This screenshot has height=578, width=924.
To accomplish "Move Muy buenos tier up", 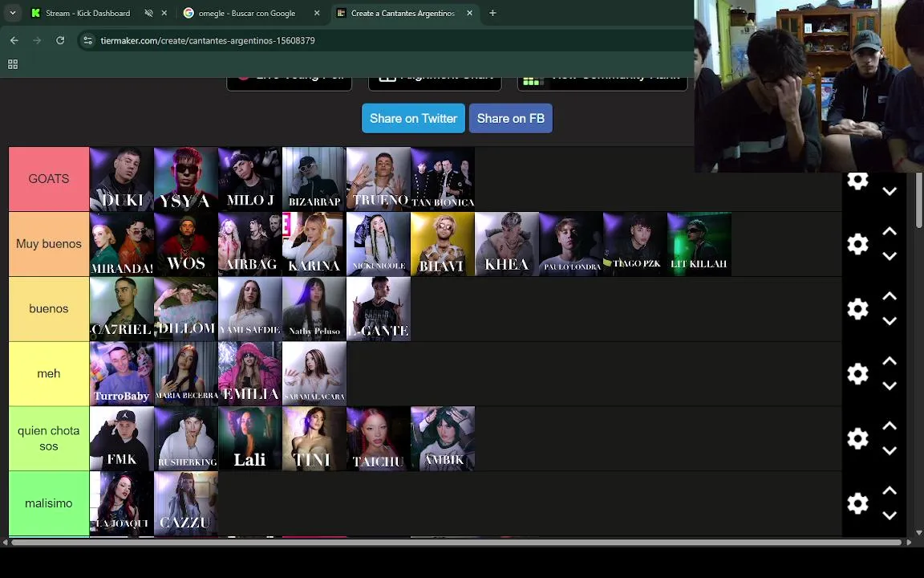I will (890, 231).
